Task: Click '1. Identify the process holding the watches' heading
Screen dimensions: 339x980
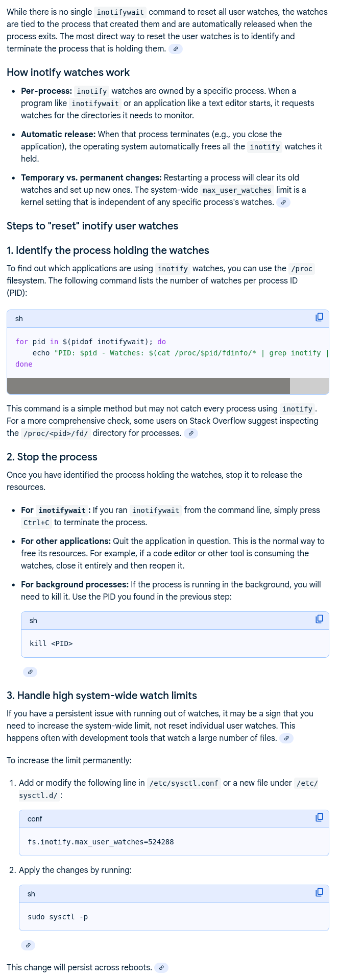Action: tap(108, 250)
